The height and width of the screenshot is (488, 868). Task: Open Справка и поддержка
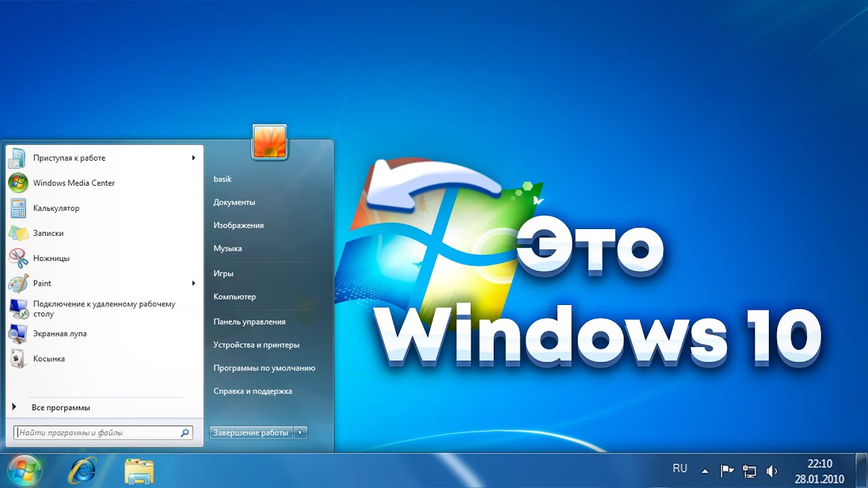253,391
